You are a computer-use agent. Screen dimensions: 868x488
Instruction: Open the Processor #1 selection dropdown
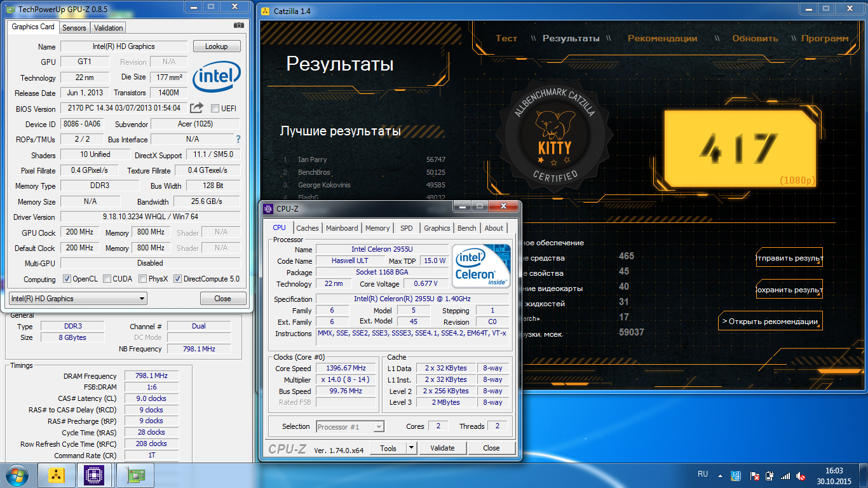click(x=350, y=427)
